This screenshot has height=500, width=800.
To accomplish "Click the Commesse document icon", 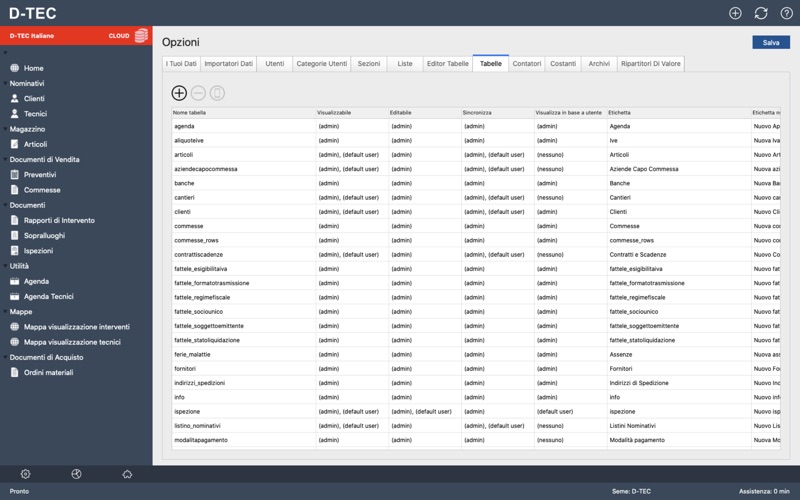I will [x=15, y=190].
